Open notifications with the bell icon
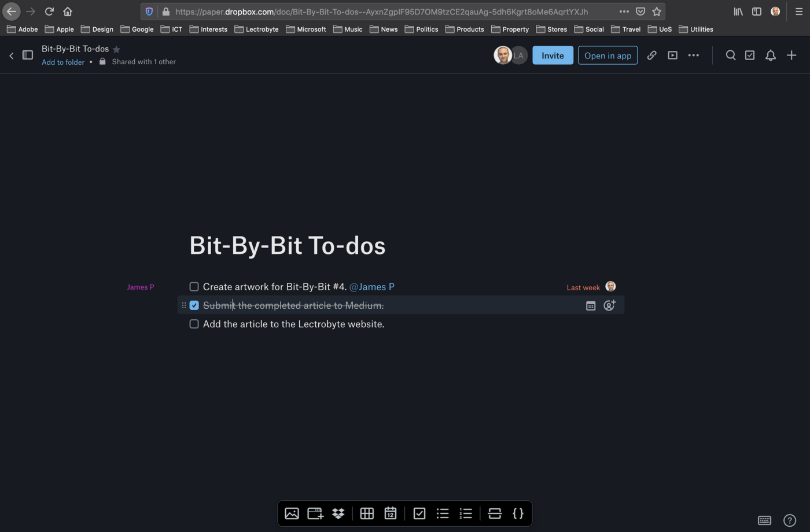The width and height of the screenshot is (810, 532). pos(770,55)
